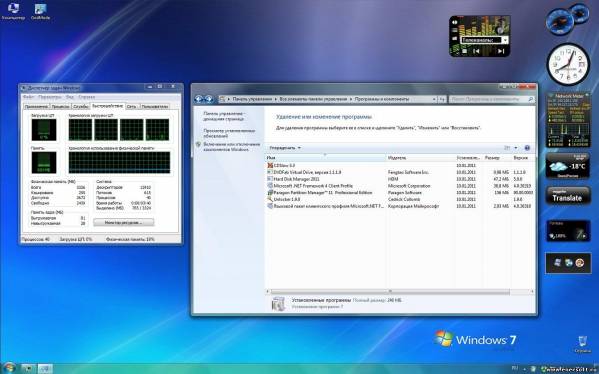Click horizontal scrollbar of the programs list
The height and width of the screenshot is (374, 599).
pyautogui.click(x=390, y=292)
